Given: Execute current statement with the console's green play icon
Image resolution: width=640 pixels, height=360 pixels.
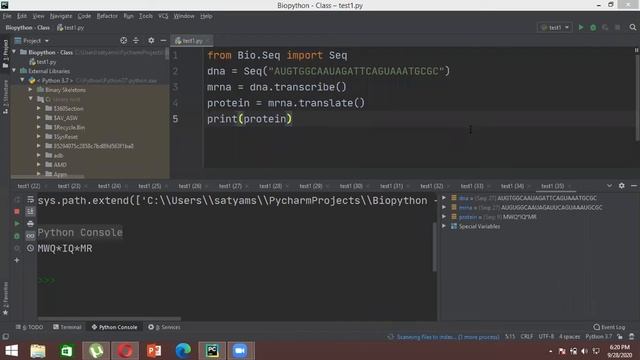Looking at the screenshot, I should (x=17, y=224).
